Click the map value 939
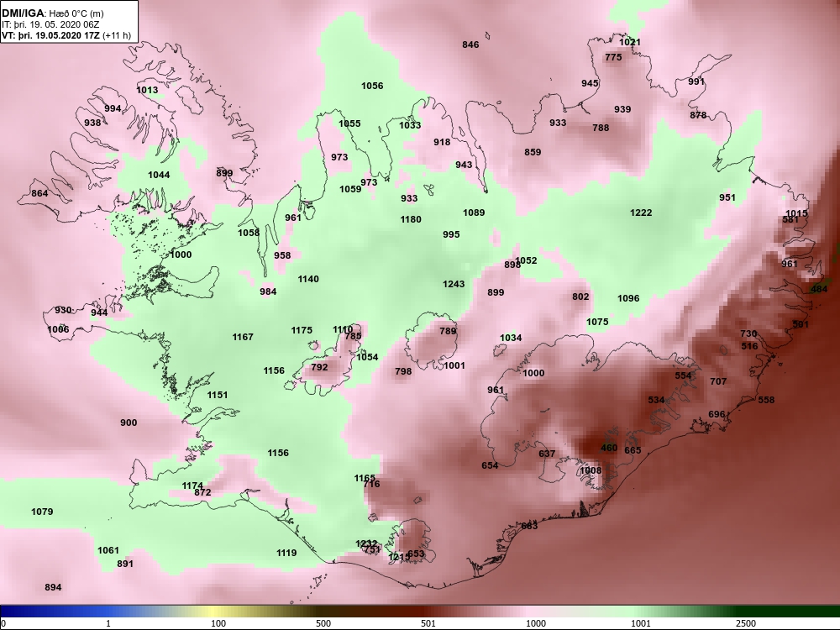The image size is (840, 630). pos(622,109)
